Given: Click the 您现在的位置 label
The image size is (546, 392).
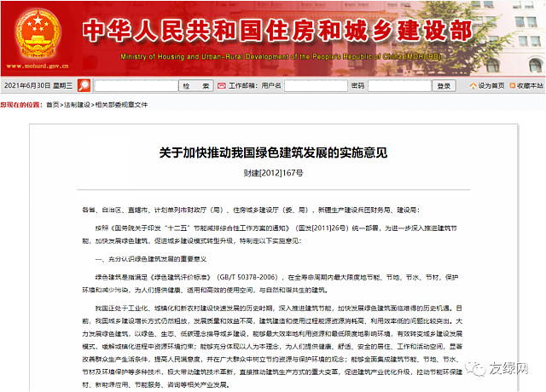Looking at the screenshot, I should coord(21,105).
